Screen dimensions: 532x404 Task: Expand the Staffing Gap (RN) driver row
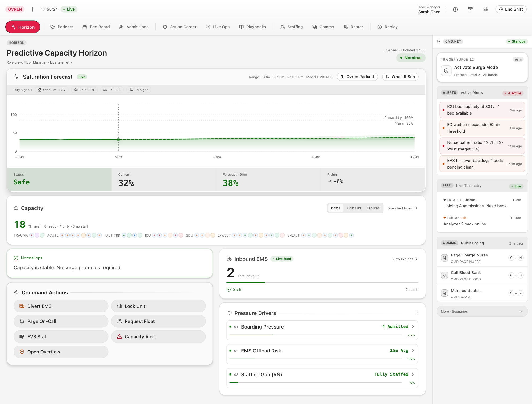(x=322, y=378)
